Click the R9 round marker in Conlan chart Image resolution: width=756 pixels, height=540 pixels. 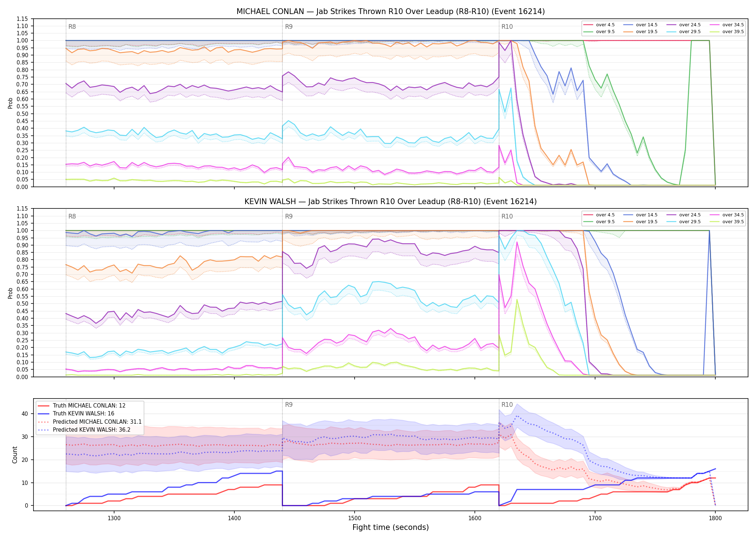coord(289,27)
